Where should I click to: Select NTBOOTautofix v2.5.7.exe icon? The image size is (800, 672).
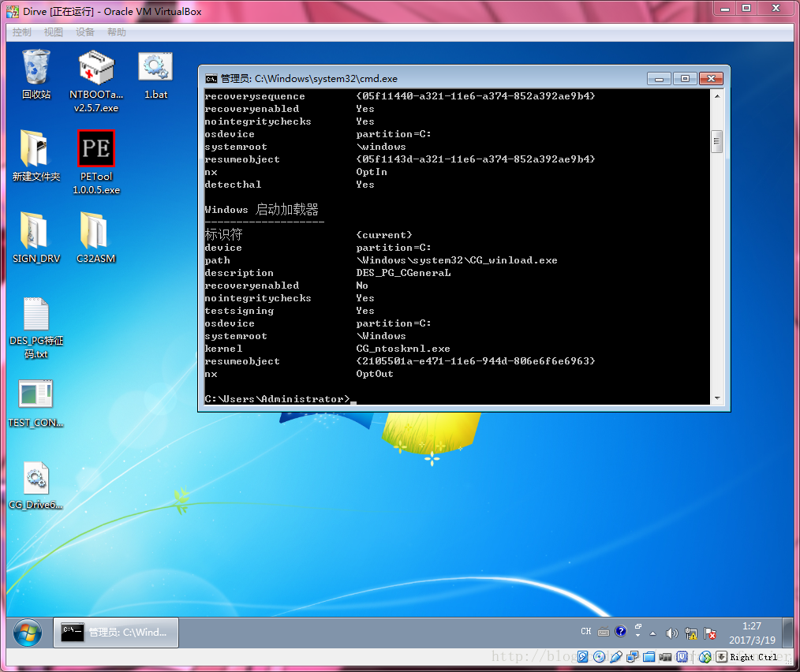(96, 80)
